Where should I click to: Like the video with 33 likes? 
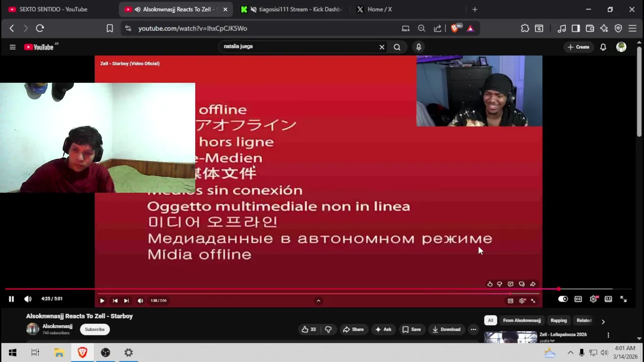tap(308, 329)
